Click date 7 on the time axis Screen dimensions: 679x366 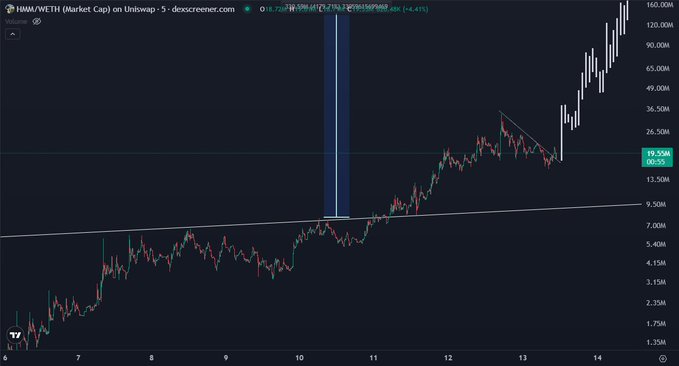pyautogui.click(x=78, y=358)
